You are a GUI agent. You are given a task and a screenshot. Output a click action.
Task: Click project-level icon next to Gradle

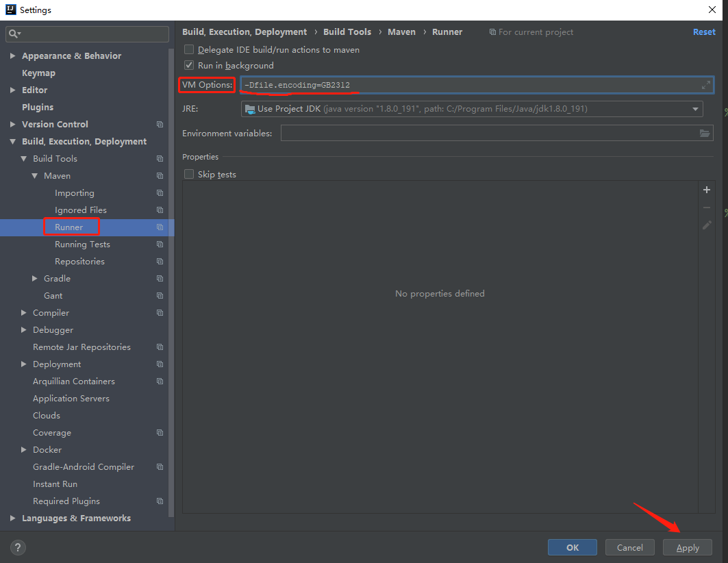[160, 279]
